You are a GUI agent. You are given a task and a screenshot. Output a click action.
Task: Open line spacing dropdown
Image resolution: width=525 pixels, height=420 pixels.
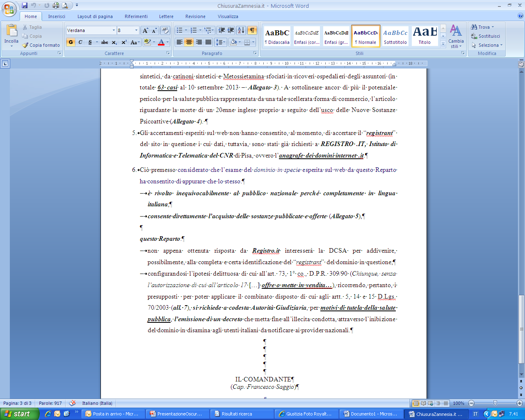coord(221,42)
